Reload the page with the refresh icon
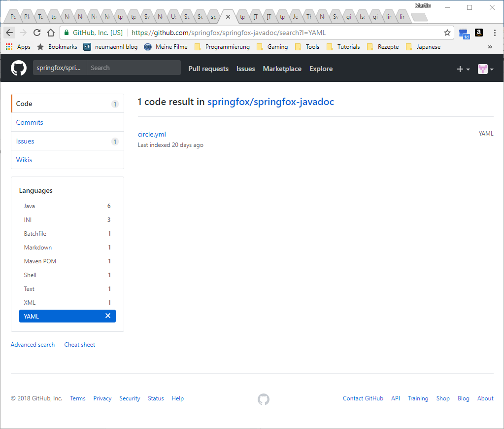 [x=36, y=33]
